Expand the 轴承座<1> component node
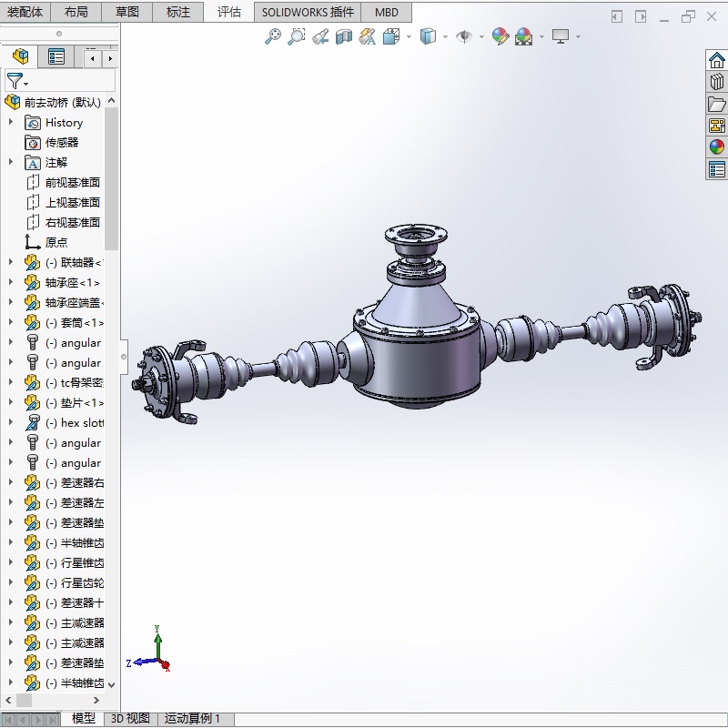The width and height of the screenshot is (728, 728). (x=11, y=281)
